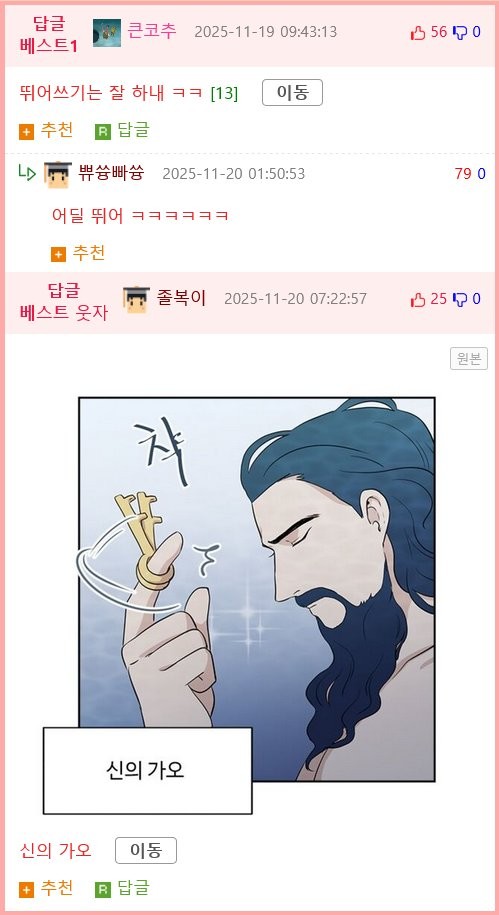Open 큰코추 username link
This screenshot has height=915, width=499.
click(152, 31)
